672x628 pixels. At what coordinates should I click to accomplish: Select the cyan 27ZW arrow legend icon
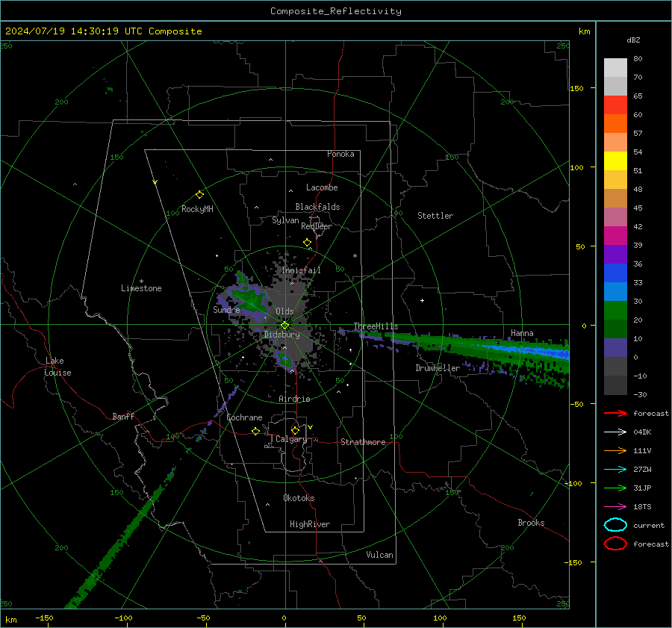[x=615, y=470]
